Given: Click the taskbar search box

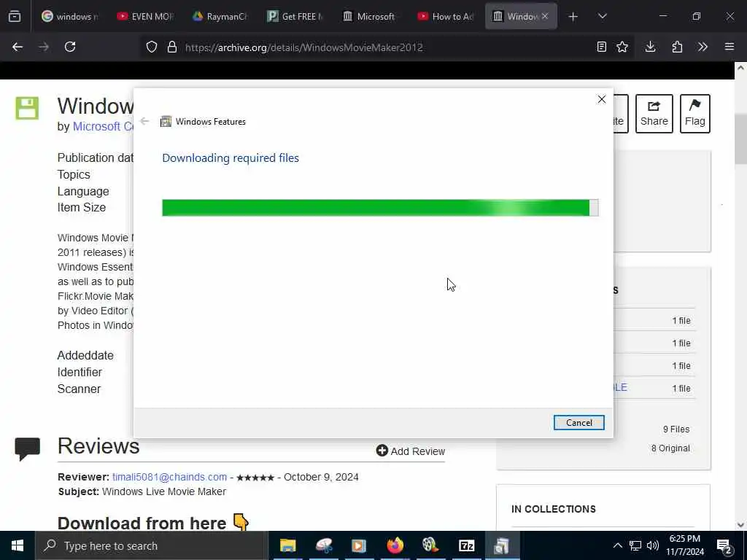Looking at the screenshot, I should point(152,545).
